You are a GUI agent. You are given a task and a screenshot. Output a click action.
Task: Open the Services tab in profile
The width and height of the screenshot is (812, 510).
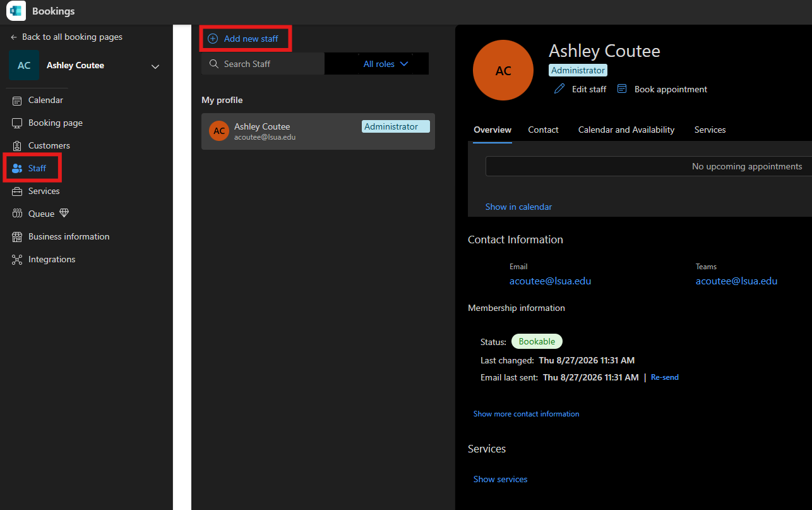tap(710, 130)
